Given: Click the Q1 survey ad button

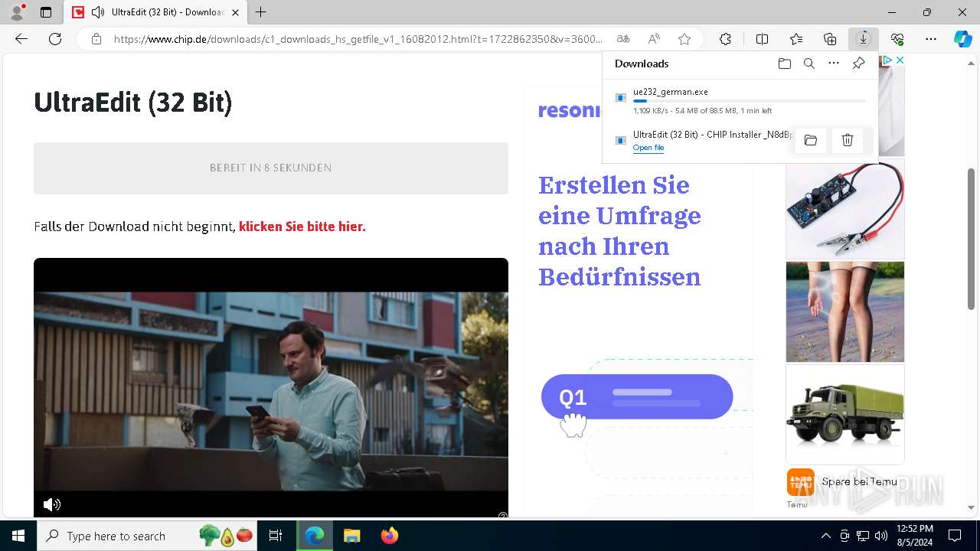Looking at the screenshot, I should point(637,396).
